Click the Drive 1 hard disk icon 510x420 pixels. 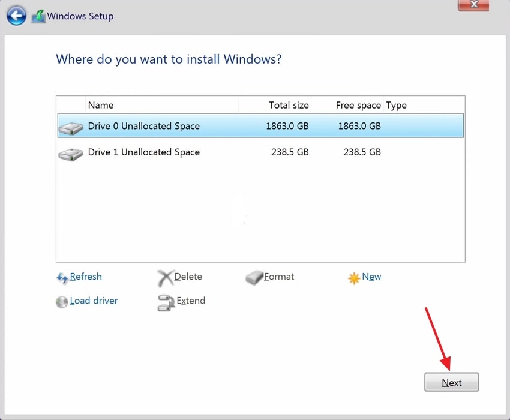(70, 153)
